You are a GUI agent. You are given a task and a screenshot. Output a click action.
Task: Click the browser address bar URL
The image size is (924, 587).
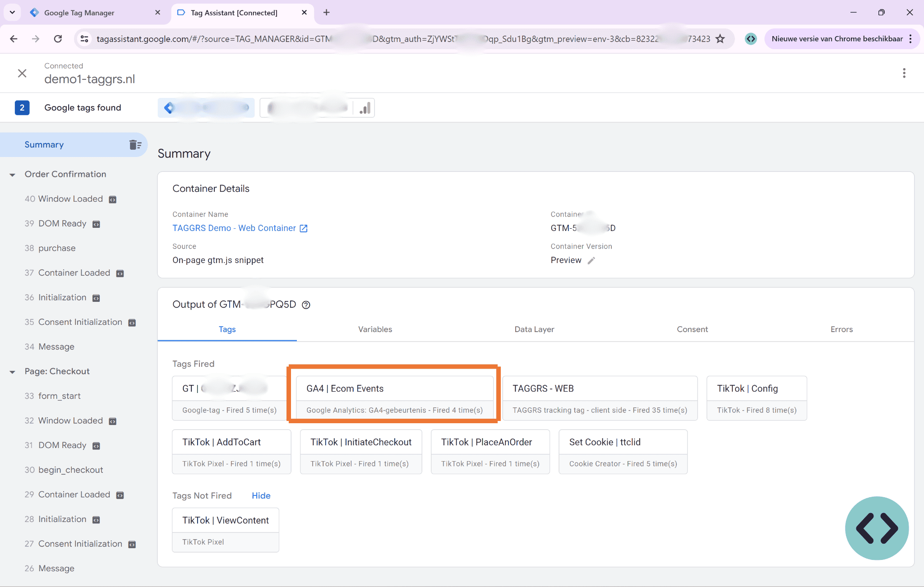pos(403,39)
